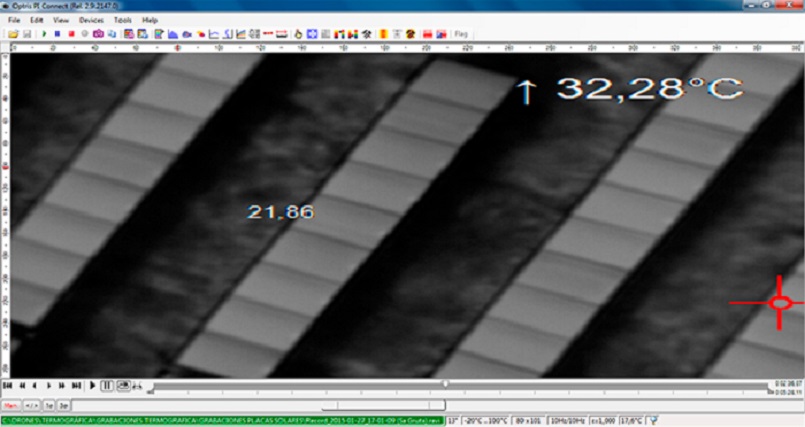Click the Flag toolbar button
805x427 pixels.
461,34
